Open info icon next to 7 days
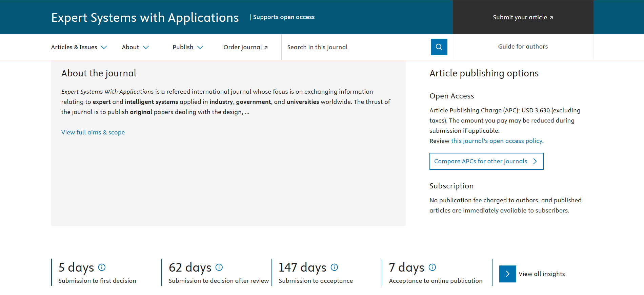The width and height of the screenshot is (644, 295). pos(432,267)
